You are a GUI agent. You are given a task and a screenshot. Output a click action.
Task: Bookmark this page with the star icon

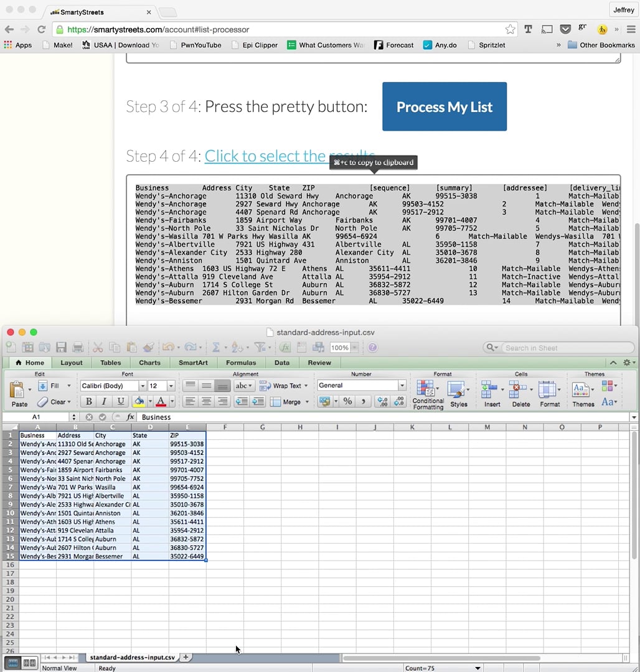[x=510, y=29]
